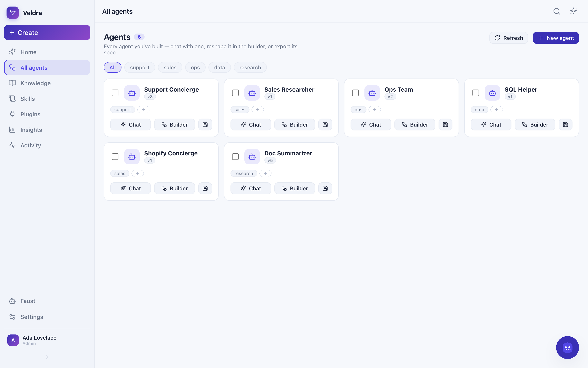Filter agents by sales filter chip

170,67
